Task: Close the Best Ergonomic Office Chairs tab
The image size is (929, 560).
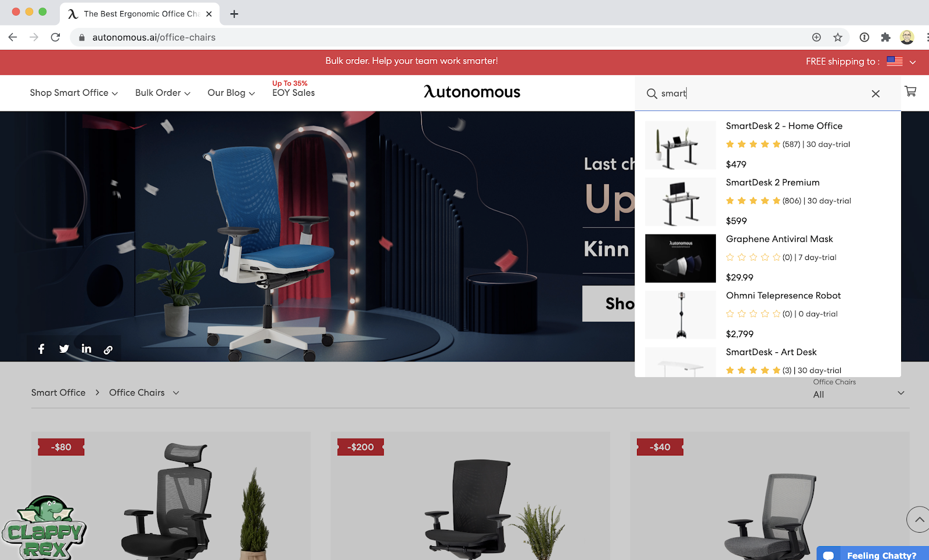Action: point(209,14)
